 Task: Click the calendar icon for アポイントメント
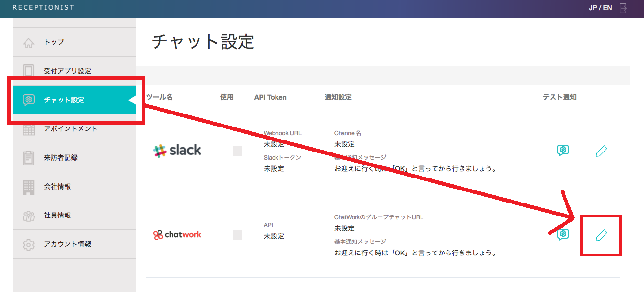[x=29, y=129]
